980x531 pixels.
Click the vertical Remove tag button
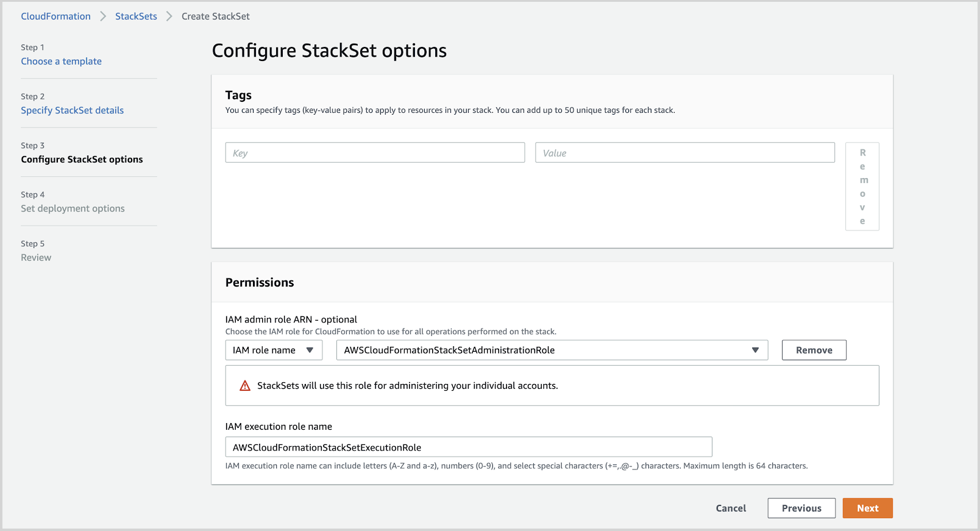coord(862,186)
